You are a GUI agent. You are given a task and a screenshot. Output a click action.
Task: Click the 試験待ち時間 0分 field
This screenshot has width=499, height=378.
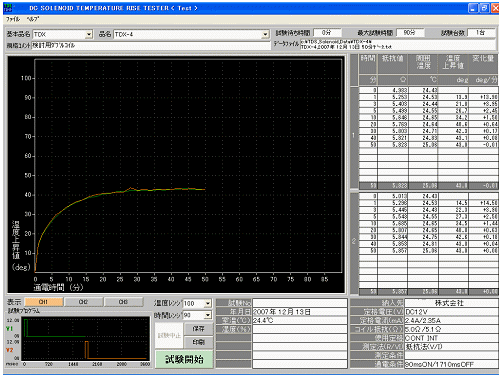(327, 33)
